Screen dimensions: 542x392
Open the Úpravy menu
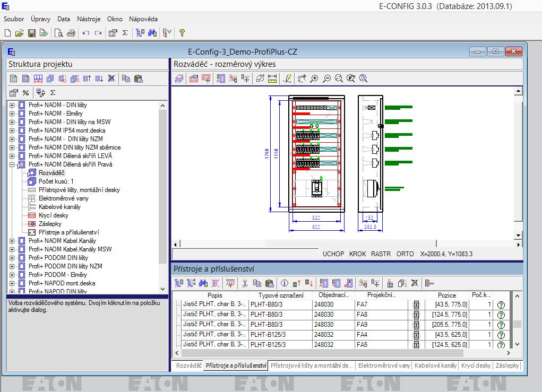[40, 19]
